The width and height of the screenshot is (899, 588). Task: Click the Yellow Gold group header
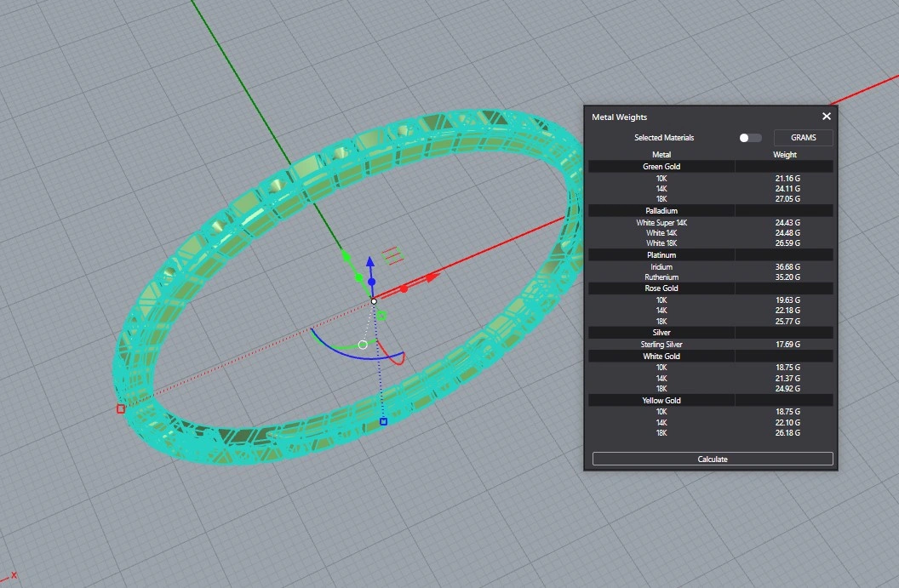click(x=661, y=400)
